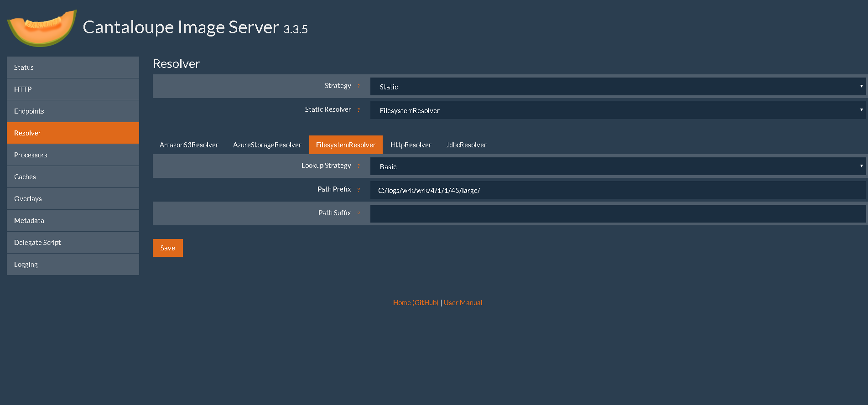
Task: Click the Path Prefix field label
Action: click(334, 189)
